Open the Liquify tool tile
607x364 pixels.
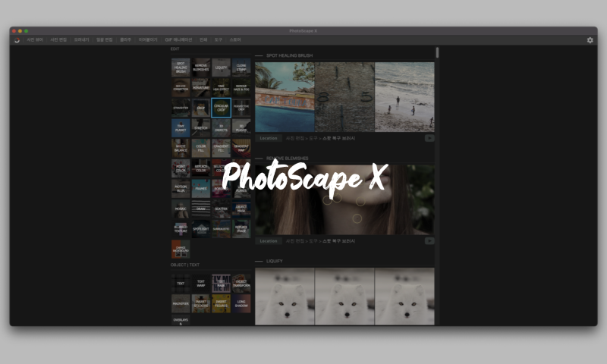click(x=221, y=67)
